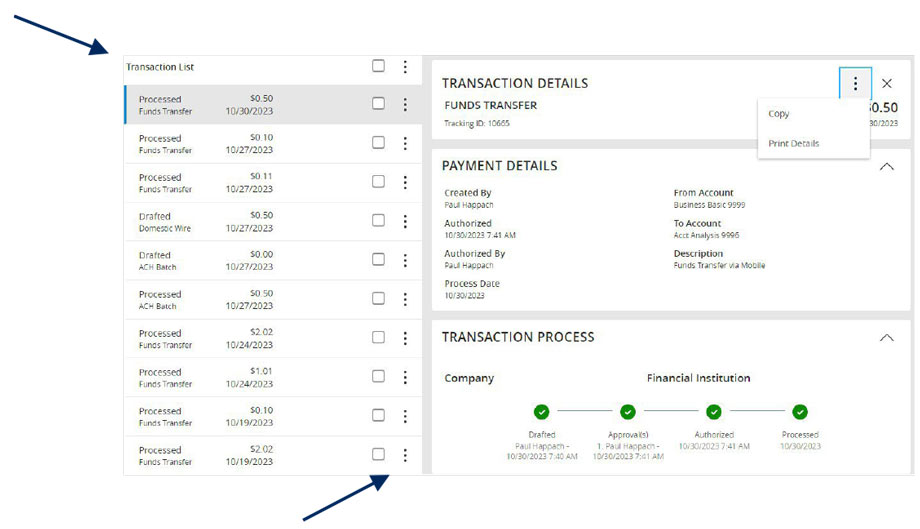Screen dimensions: 920x529
Task: Select the Processed $0.10 10/27/2023 transaction row
Action: pyautogui.click(x=273, y=144)
